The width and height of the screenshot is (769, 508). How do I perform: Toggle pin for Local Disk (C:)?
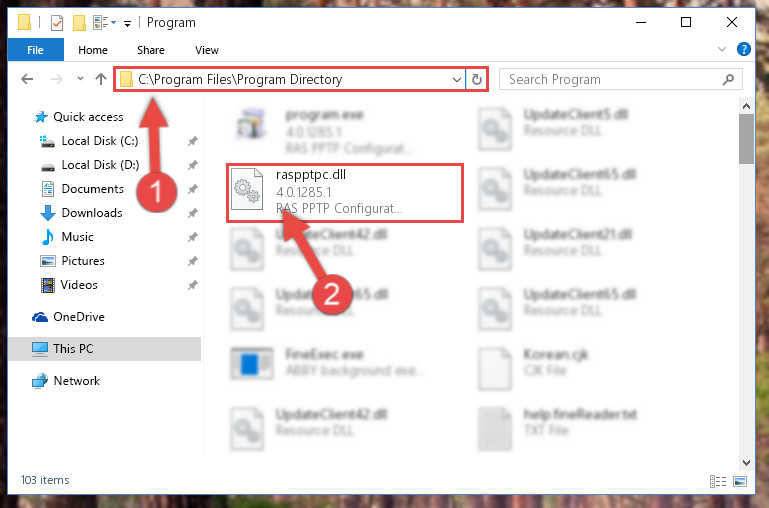192,141
